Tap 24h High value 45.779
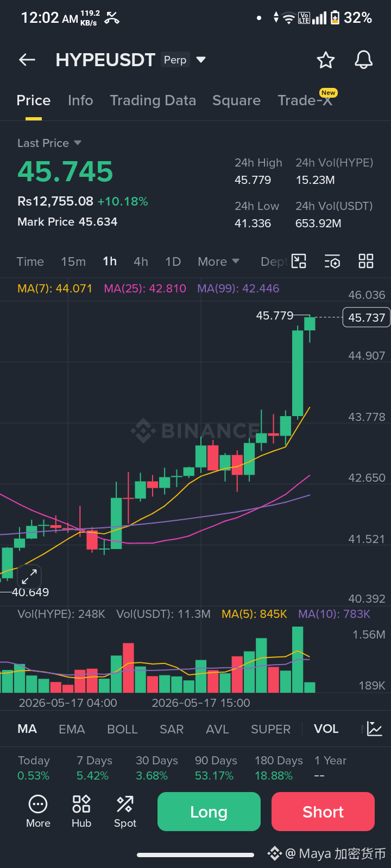 click(253, 180)
